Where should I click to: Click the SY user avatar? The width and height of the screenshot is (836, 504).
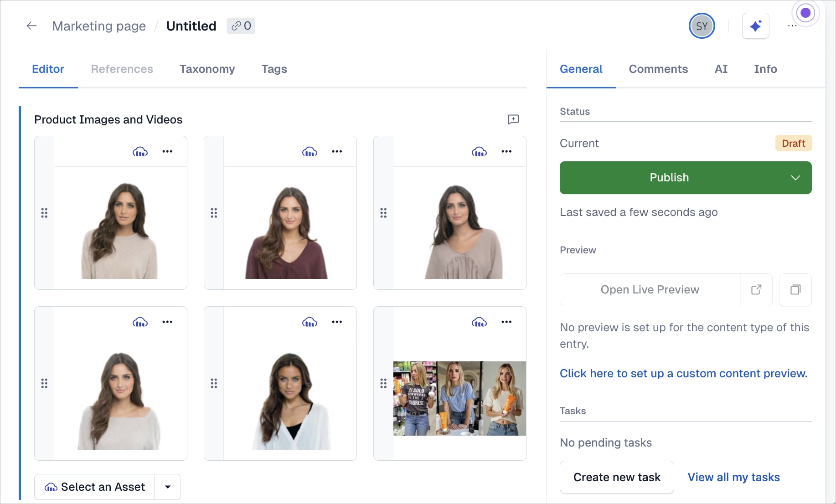702,26
